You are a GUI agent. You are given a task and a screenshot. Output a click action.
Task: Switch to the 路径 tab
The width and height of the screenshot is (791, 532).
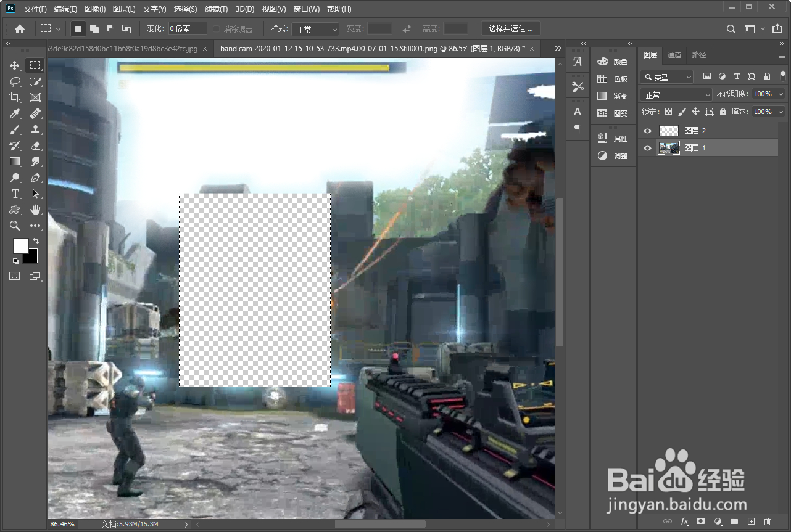699,55
